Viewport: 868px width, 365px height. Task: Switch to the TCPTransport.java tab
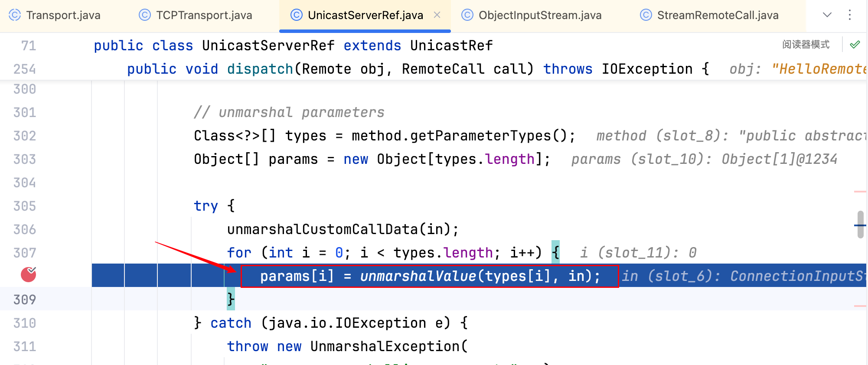(204, 15)
